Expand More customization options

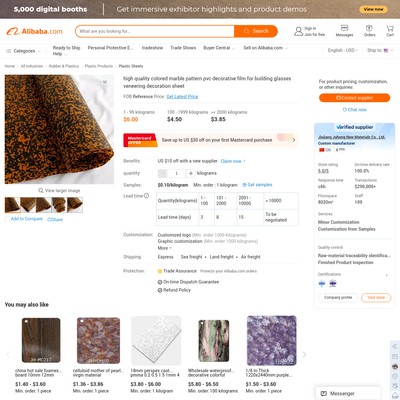[165, 248]
